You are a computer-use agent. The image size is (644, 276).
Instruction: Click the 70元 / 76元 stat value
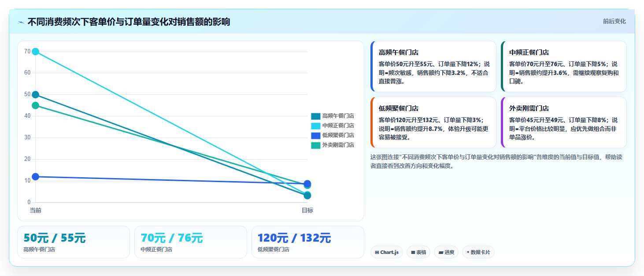(x=172, y=238)
